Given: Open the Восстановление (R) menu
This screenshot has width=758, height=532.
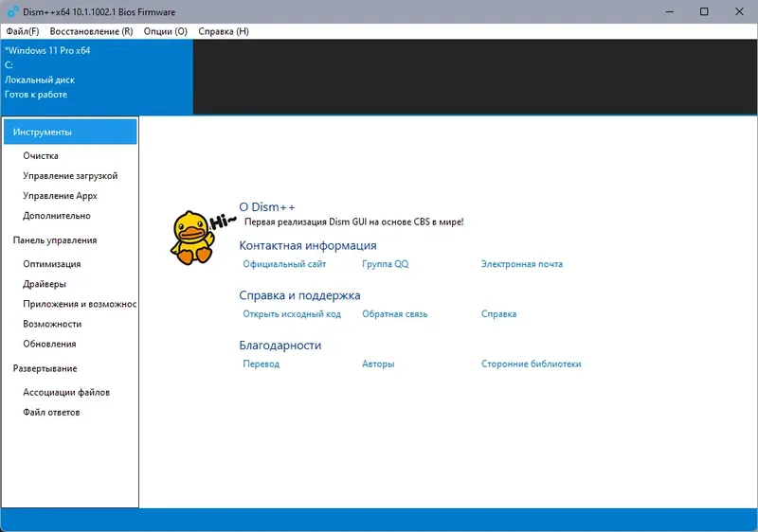Looking at the screenshot, I should coord(91,31).
